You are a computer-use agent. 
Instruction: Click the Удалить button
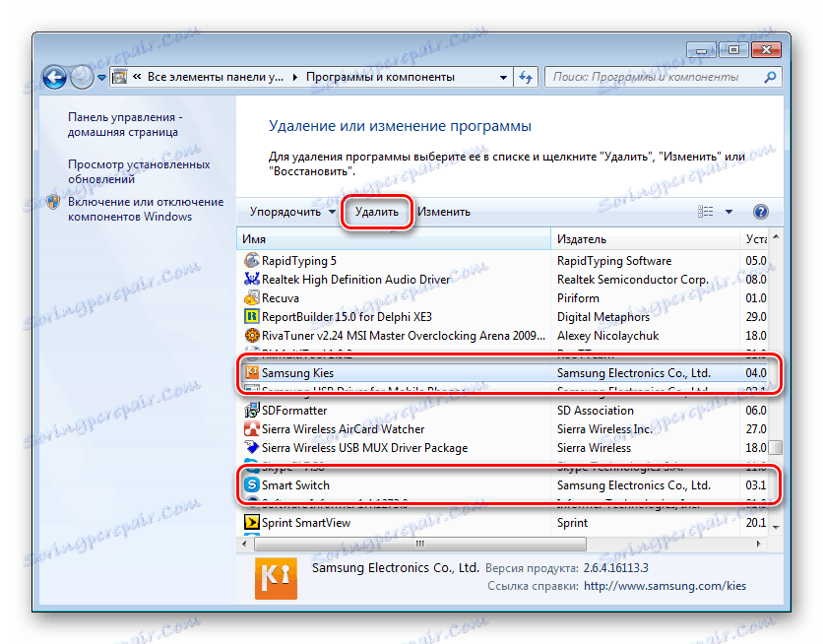377,212
